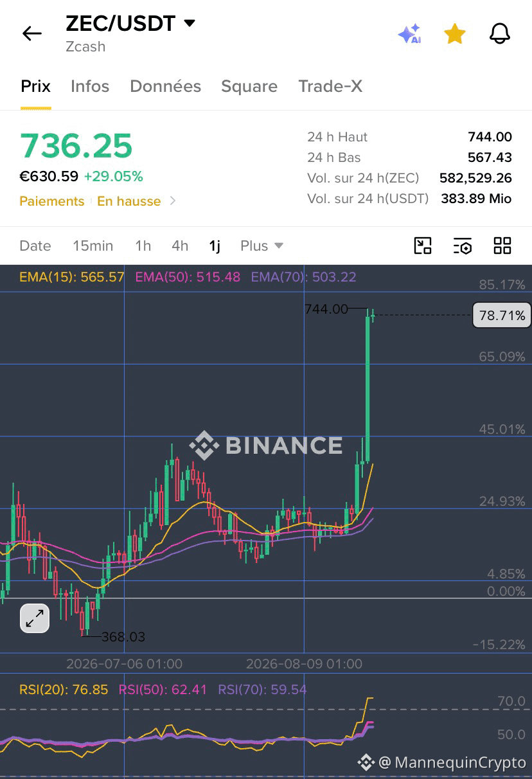The width and height of the screenshot is (532, 779).
Task: Click the +29.05% change value
Action: tap(113, 176)
